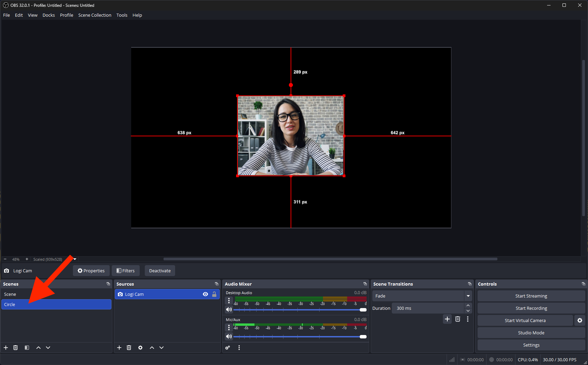Expand preview scaling dropdown arrow
588x365 pixels.
[75, 259]
